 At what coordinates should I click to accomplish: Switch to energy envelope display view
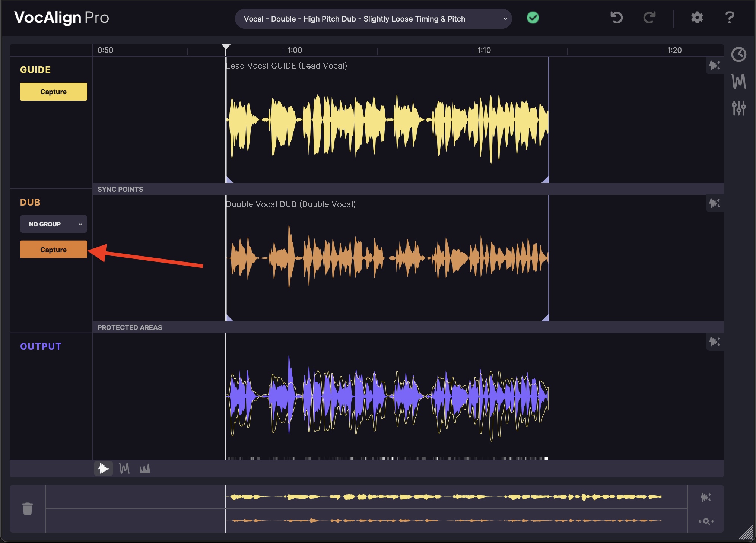point(145,469)
